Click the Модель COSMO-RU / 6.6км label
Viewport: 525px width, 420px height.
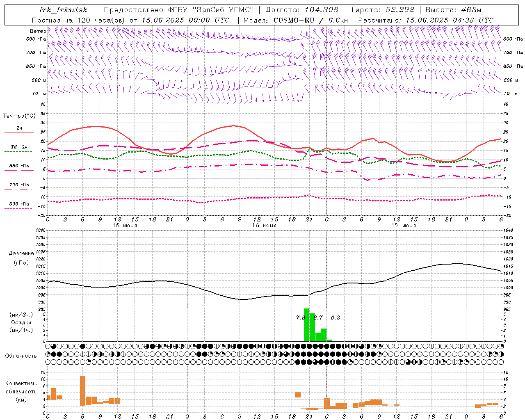coord(296,20)
